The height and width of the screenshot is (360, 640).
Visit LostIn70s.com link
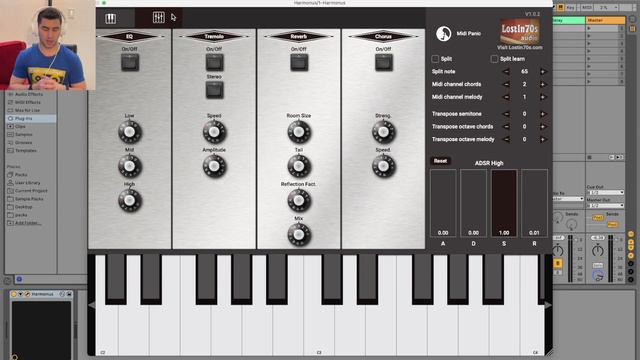coord(520,47)
